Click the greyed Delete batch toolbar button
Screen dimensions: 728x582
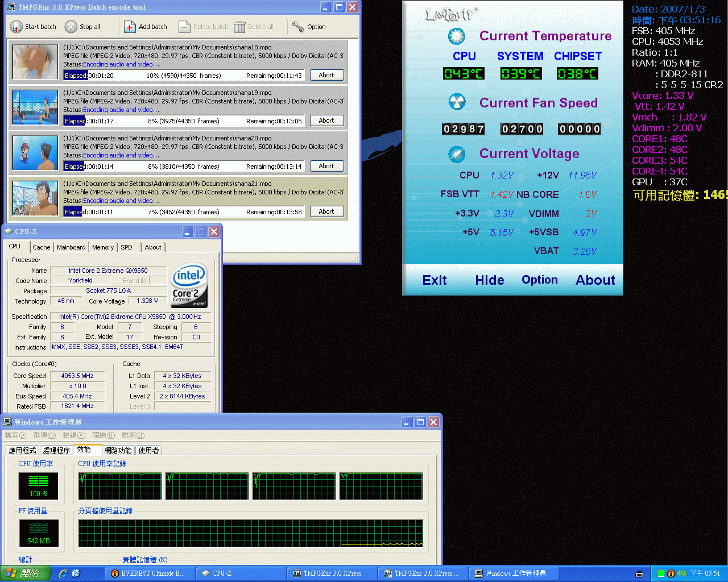point(204,27)
